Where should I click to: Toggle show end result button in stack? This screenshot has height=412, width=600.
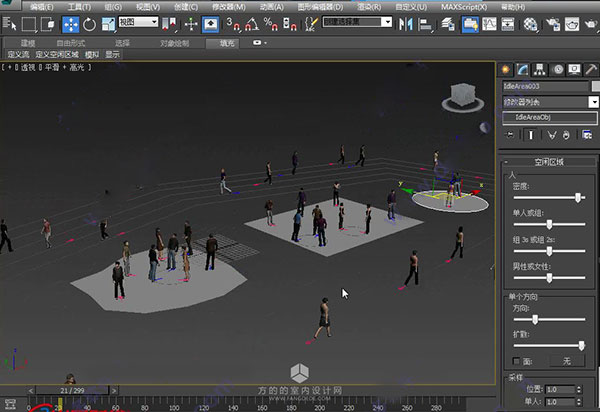[530, 134]
